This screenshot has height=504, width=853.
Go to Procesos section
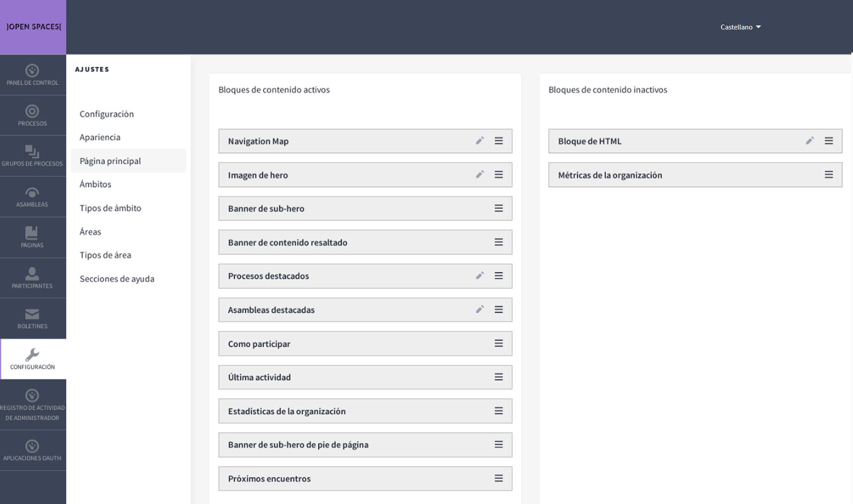[32, 115]
